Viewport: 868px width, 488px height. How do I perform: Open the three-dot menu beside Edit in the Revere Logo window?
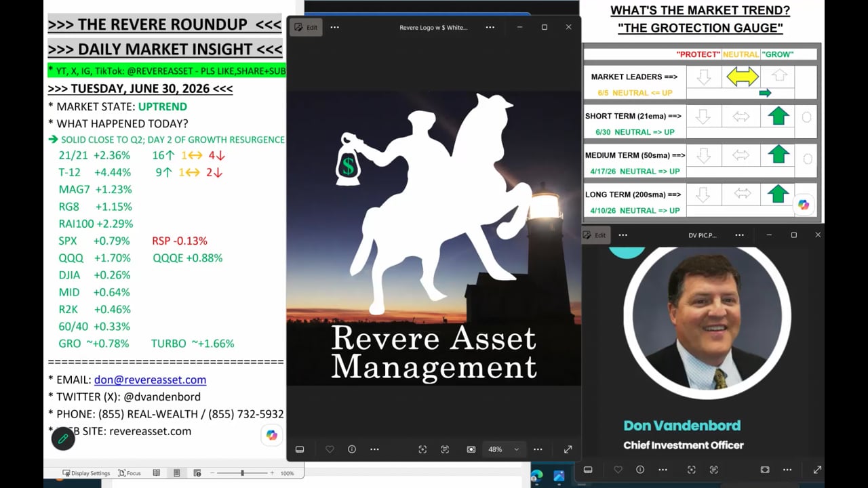coord(334,27)
